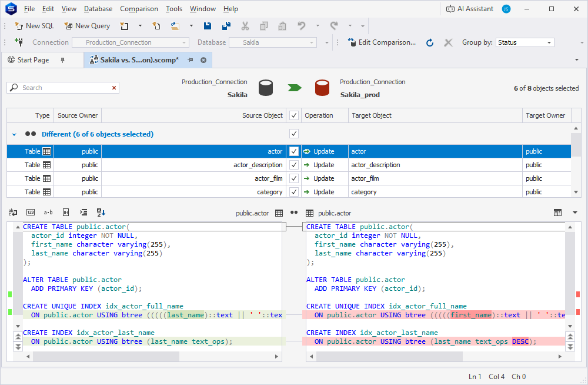Screen dimensions: 588x385
Task: Toggle pin on Sakila comparison tab
Action: click(191, 60)
